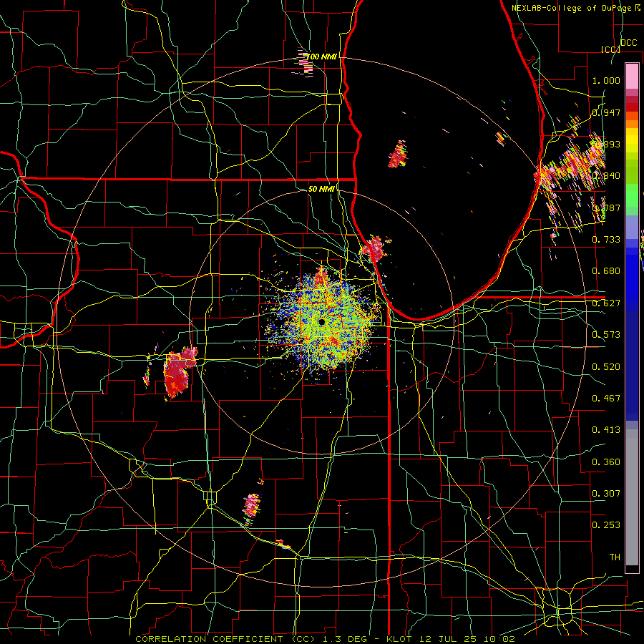The width and height of the screenshot is (644, 644).
Task: Select the 0.947 value on the color scale
Action: [606, 112]
